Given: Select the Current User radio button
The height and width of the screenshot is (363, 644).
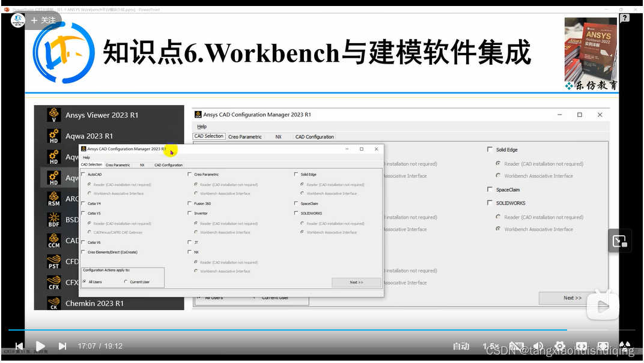Looking at the screenshot, I should tap(126, 282).
